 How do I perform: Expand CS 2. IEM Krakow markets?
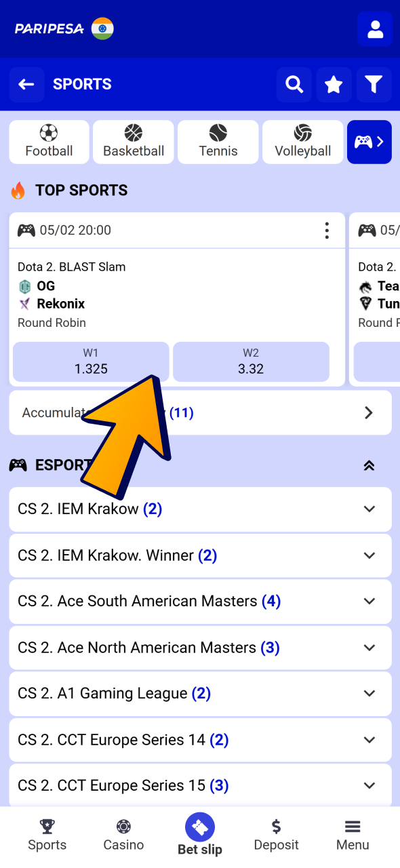[200, 509]
